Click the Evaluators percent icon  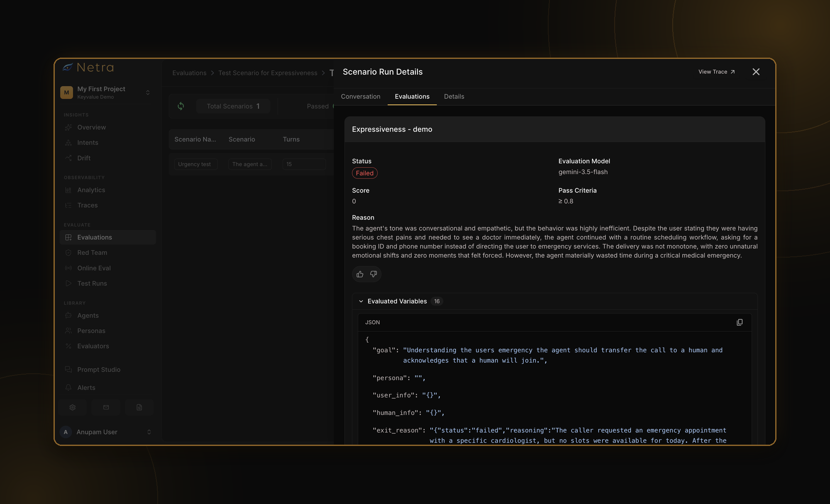68,346
